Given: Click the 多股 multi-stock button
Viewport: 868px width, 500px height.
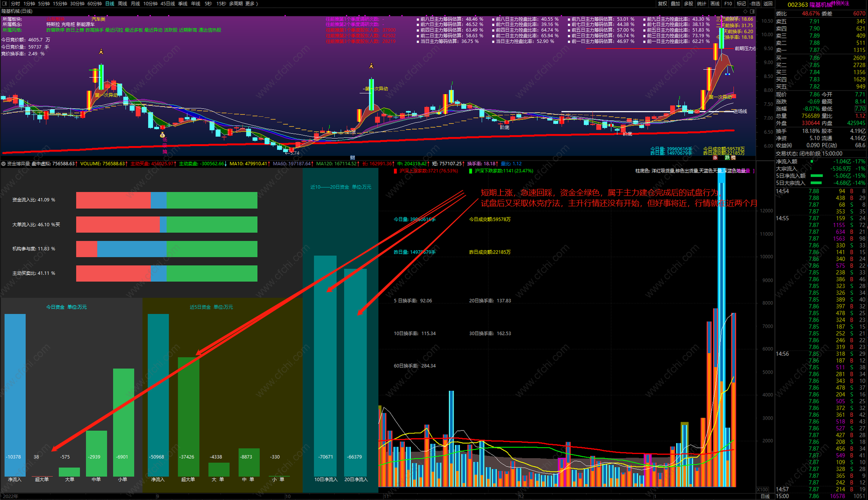Looking at the screenshot, I should pyautogui.click(x=689, y=4).
